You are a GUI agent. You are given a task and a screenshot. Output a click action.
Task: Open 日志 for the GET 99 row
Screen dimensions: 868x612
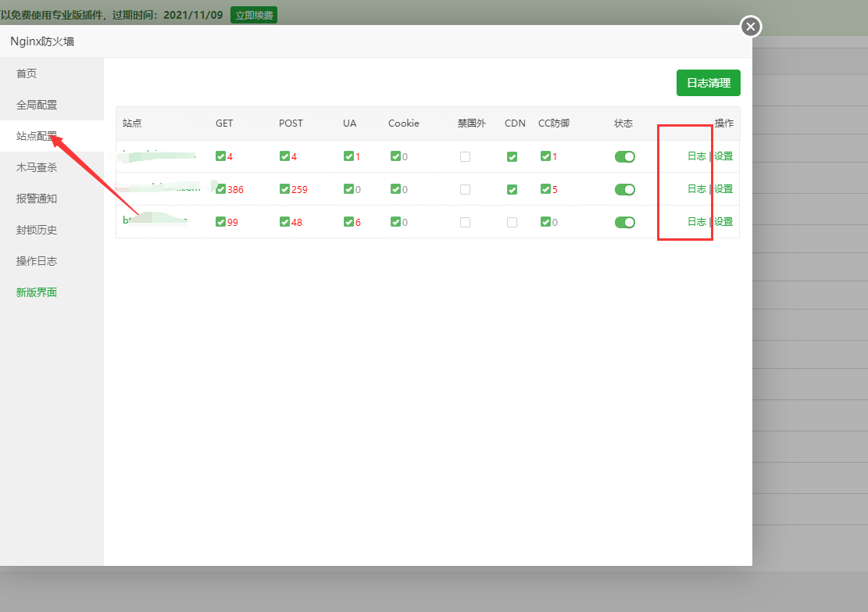[696, 221]
